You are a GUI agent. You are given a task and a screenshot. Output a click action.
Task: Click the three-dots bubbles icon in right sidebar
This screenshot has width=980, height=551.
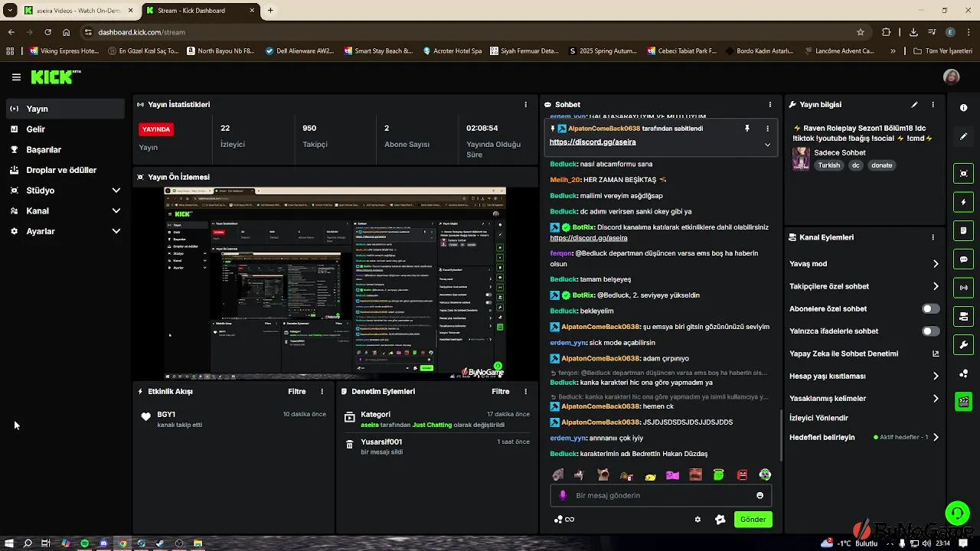coord(963,373)
